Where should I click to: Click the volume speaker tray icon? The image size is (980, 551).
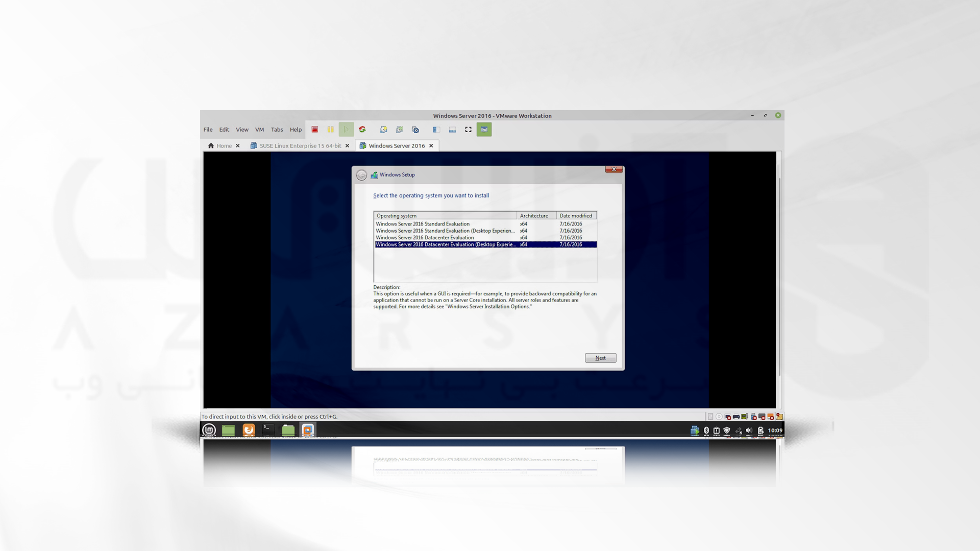(749, 431)
